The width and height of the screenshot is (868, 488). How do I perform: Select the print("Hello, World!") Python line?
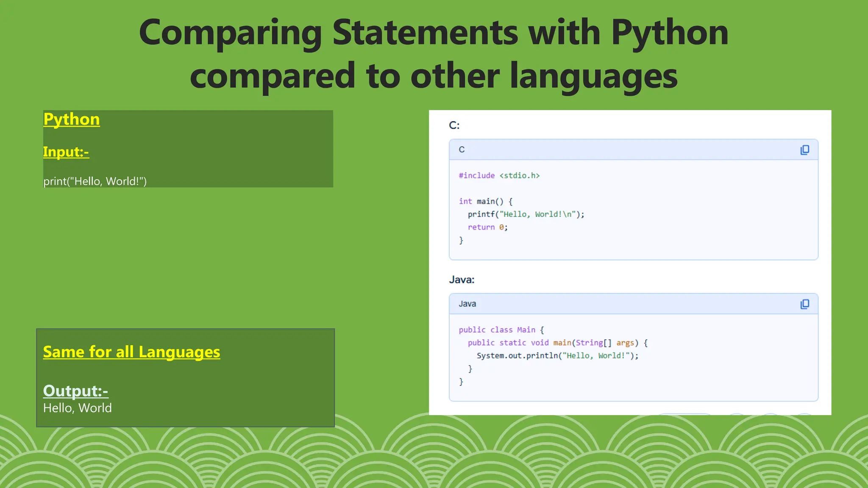coord(95,181)
